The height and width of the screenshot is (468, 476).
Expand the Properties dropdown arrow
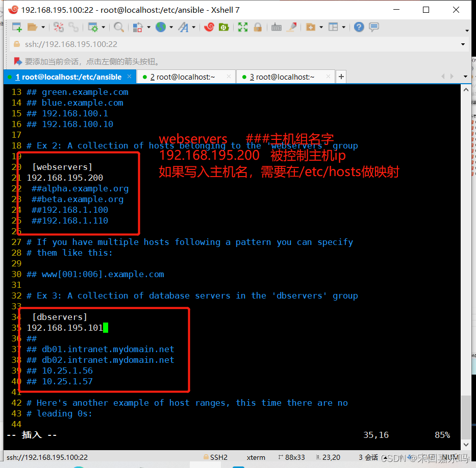104,28
